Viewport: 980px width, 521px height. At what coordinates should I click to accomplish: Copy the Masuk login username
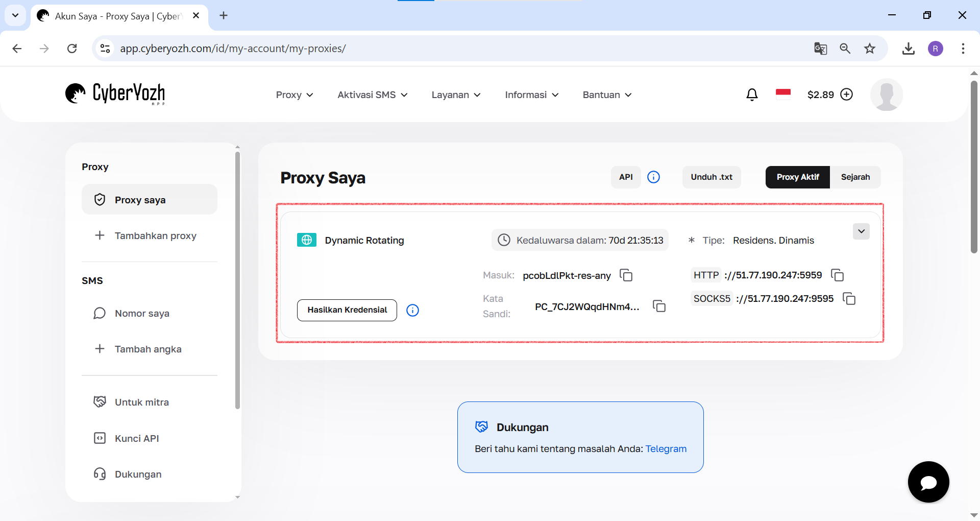(x=626, y=275)
